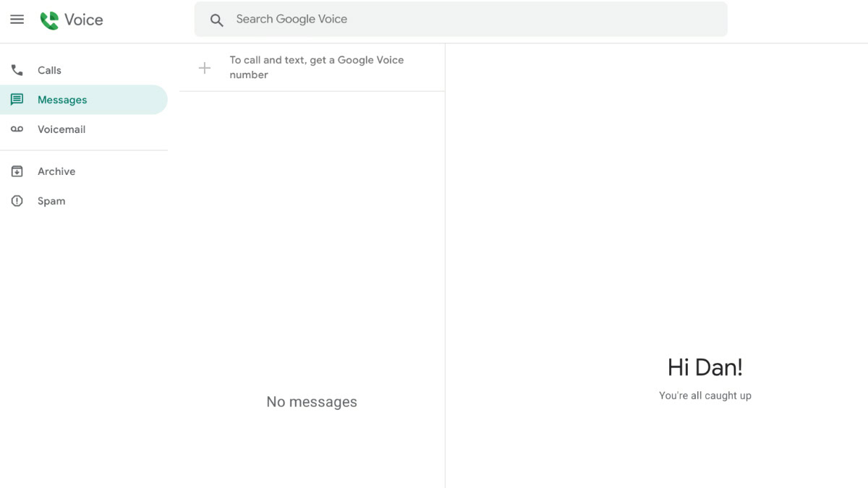
Task: Click the Spam warning icon
Action: tap(17, 201)
